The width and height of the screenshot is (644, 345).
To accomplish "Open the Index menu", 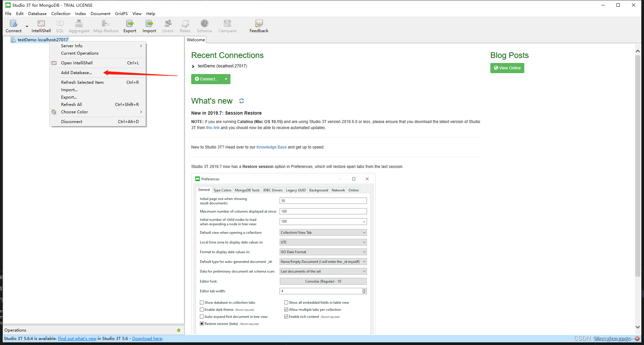I will click(x=80, y=14).
